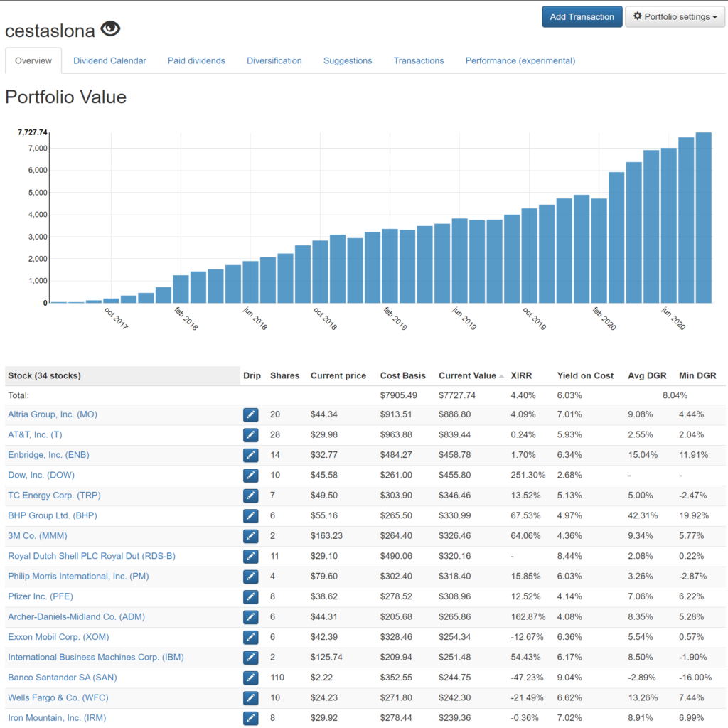Edit drip setting for TC Energy (TRP)
This screenshot has width=728, height=728.
pyautogui.click(x=251, y=496)
